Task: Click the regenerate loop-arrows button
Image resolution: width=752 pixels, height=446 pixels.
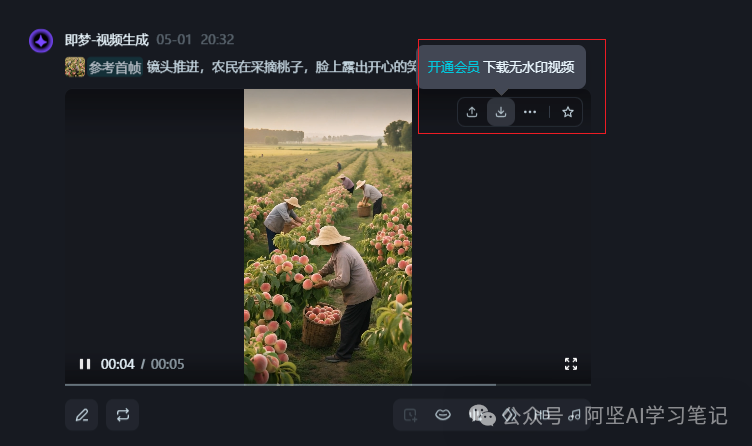Action: (x=122, y=415)
